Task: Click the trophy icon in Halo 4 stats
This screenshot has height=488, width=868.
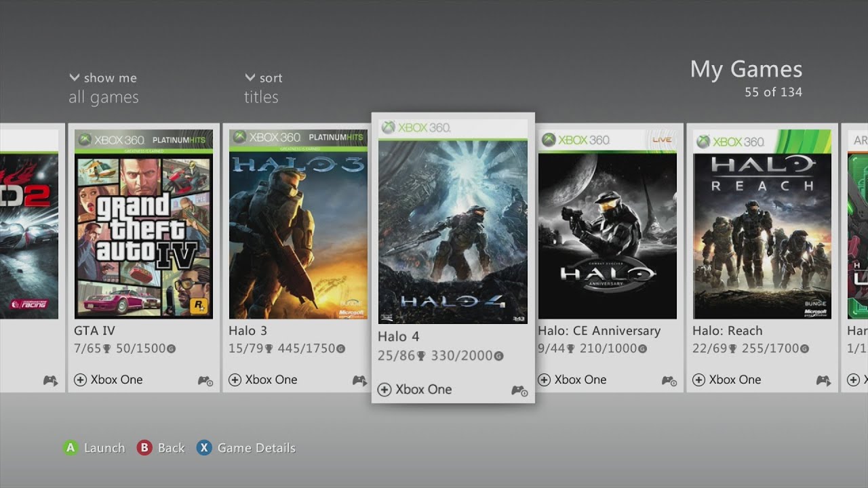Action: pos(421,356)
